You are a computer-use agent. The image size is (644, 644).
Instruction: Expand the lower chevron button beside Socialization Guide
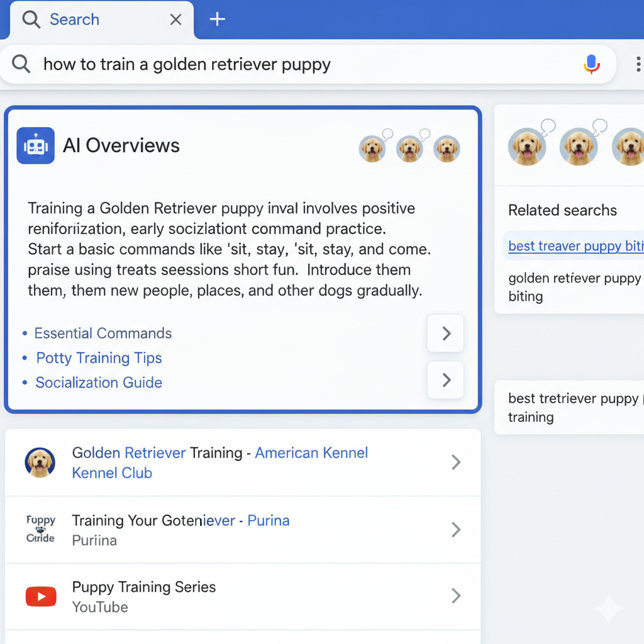click(x=446, y=380)
